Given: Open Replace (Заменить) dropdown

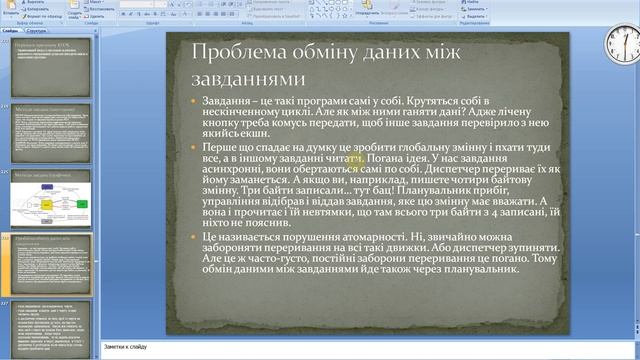Looking at the screenshot, I should 474,9.
